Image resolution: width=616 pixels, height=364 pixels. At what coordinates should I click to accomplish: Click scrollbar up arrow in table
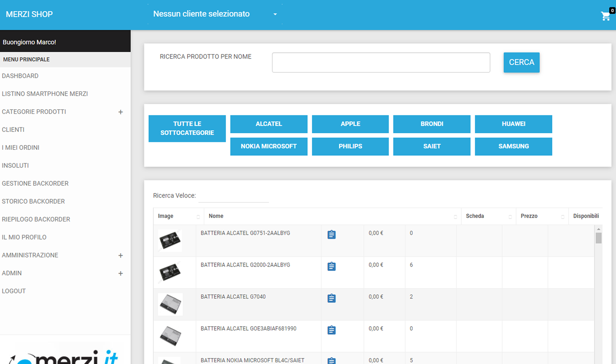click(598, 229)
